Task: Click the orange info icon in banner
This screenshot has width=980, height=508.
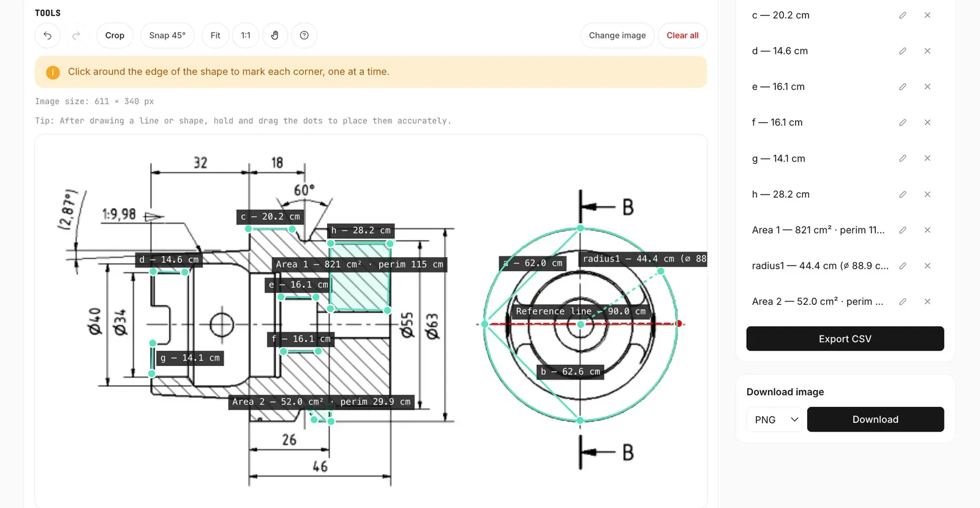Action: pos(53,72)
